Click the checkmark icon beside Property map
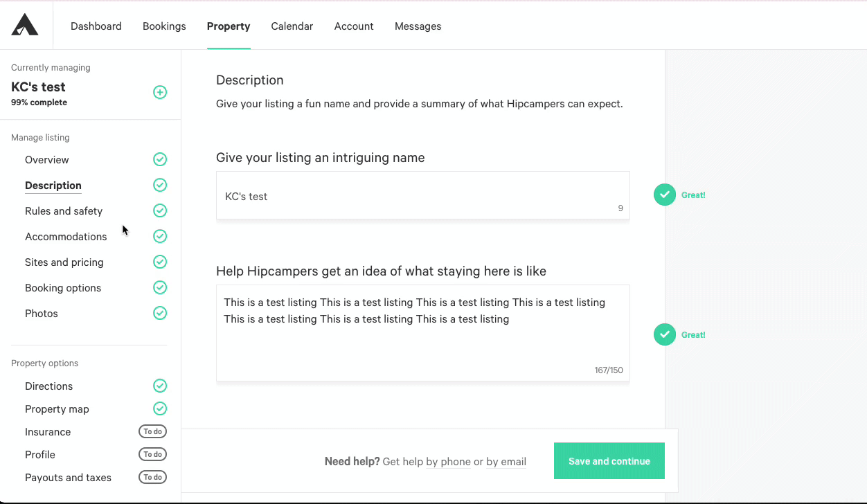867x504 pixels. [160, 408]
